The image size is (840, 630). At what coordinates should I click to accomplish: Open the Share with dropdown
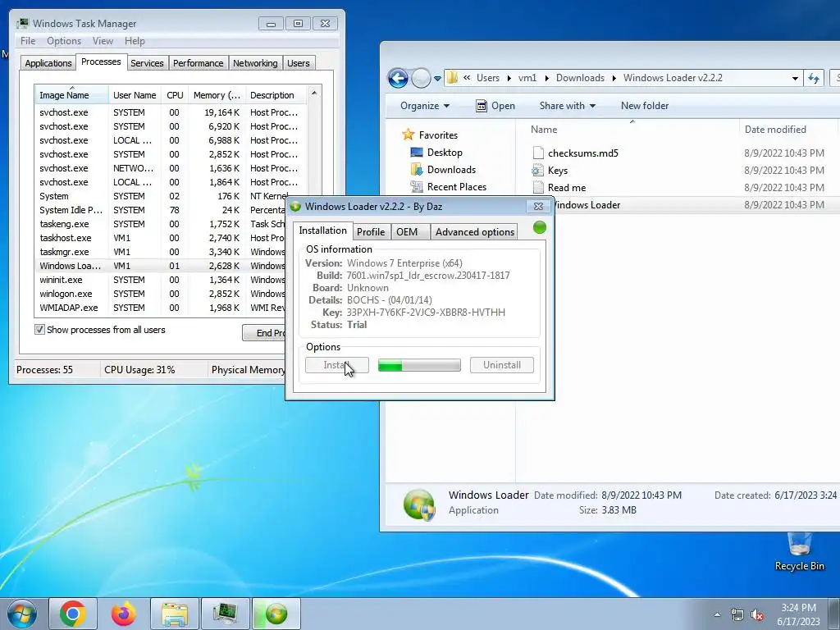[568, 106]
